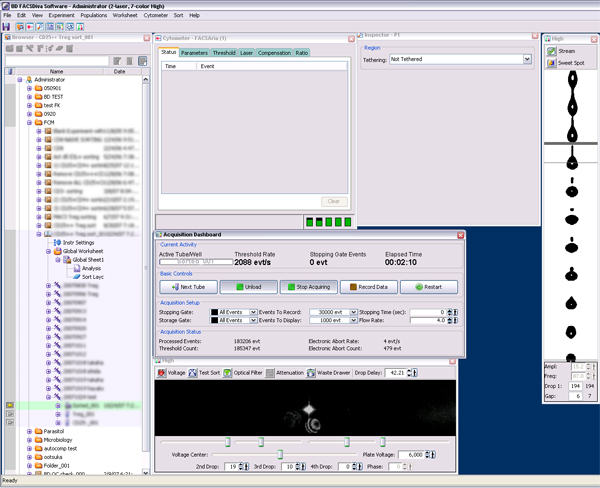600x488 pixels.
Task: Expand the 050901 folder in browser tree
Action: [x=30, y=88]
